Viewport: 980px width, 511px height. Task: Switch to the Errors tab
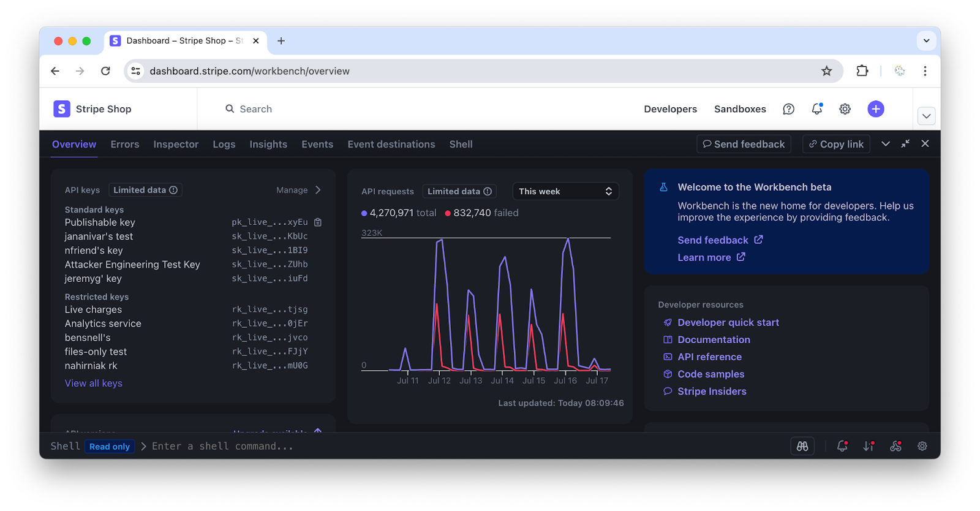[125, 145]
